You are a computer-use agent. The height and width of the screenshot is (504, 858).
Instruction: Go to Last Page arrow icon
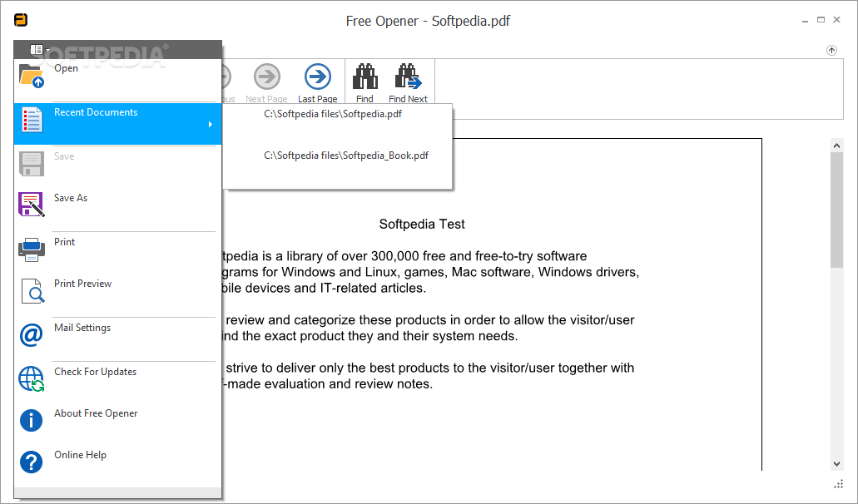click(x=317, y=77)
